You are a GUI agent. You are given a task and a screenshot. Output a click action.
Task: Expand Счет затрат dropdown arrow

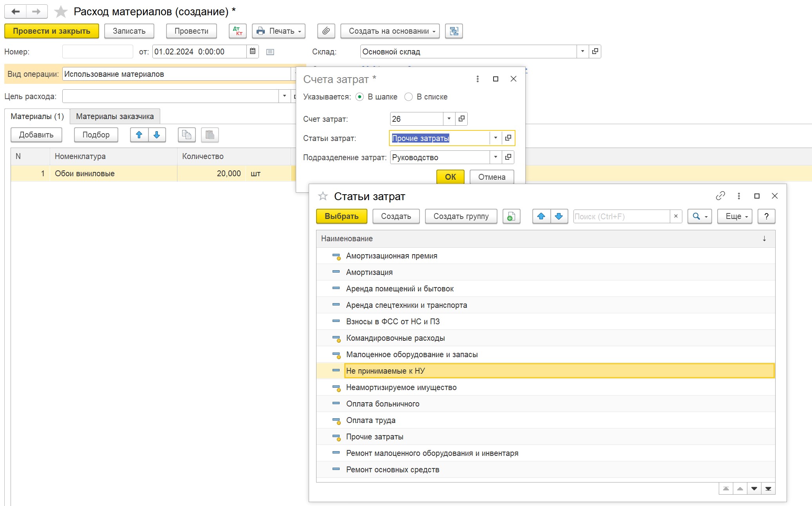449,119
